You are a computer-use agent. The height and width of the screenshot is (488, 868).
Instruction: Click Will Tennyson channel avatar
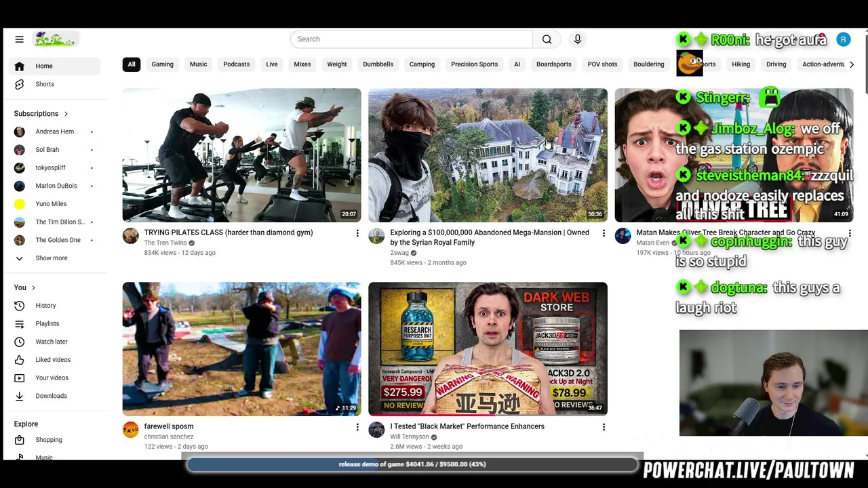click(376, 430)
